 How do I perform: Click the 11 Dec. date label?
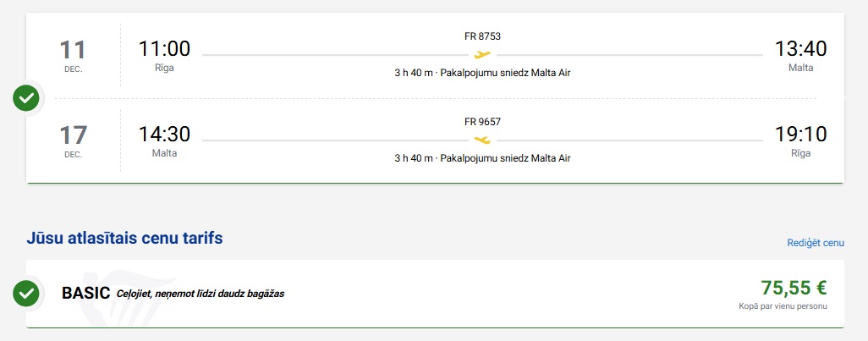[73, 56]
